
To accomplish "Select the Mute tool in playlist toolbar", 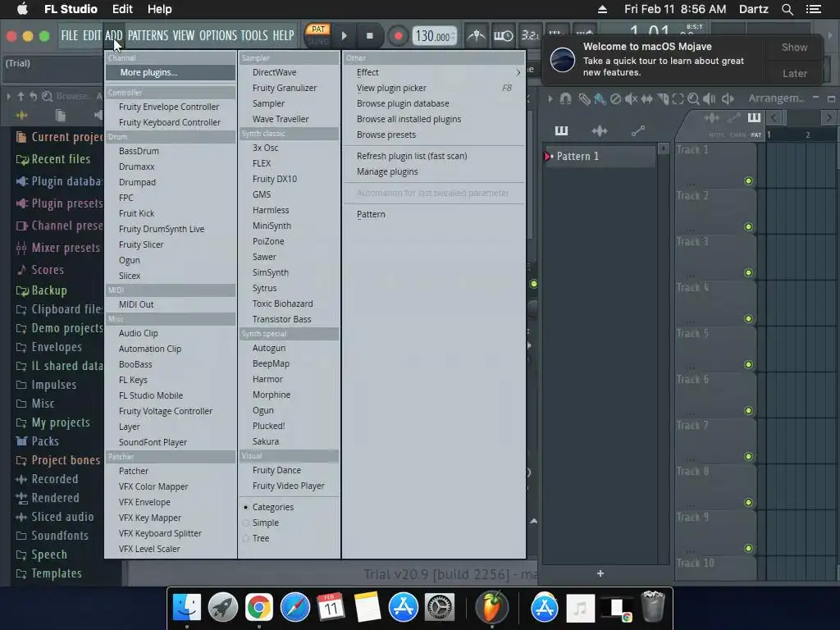I will tap(631, 98).
